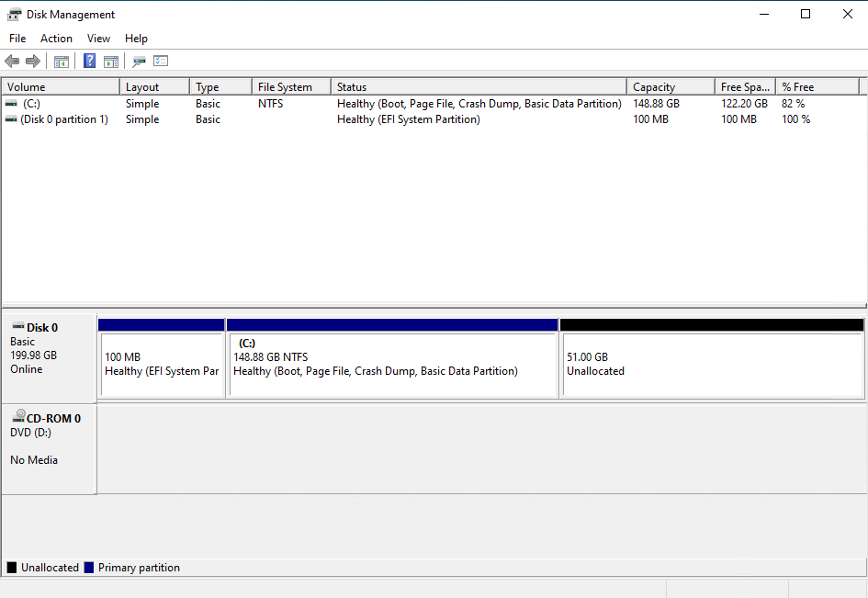The width and height of the screenshot is (868, 598).
Task: Click the Forward arrow toolbar icon
Action: coord(33,62)
